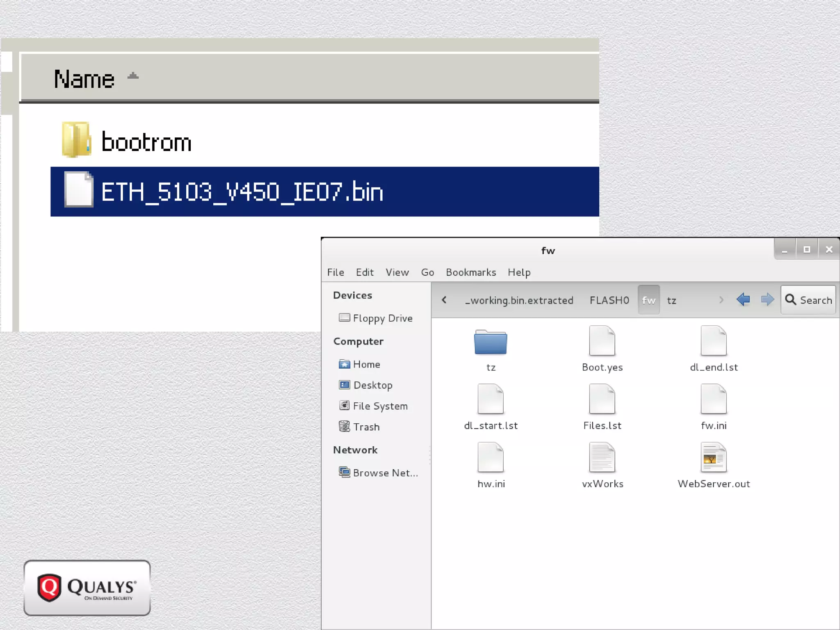
Task: Select ETH_5103_V450_IE07.bin file row
Action: [242, 192]
